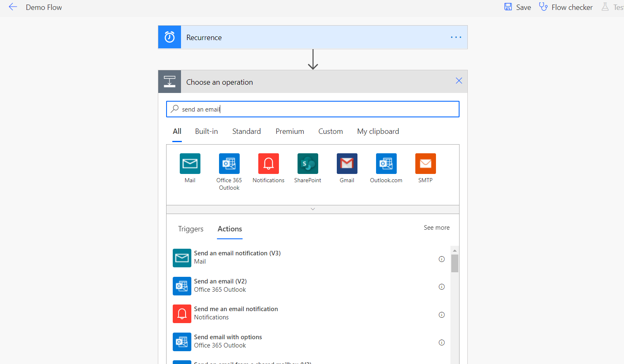Select the Mail connector icon
The width and height of the screenshot is (624, 364).
pyautogui.click(x=190, y=163)
